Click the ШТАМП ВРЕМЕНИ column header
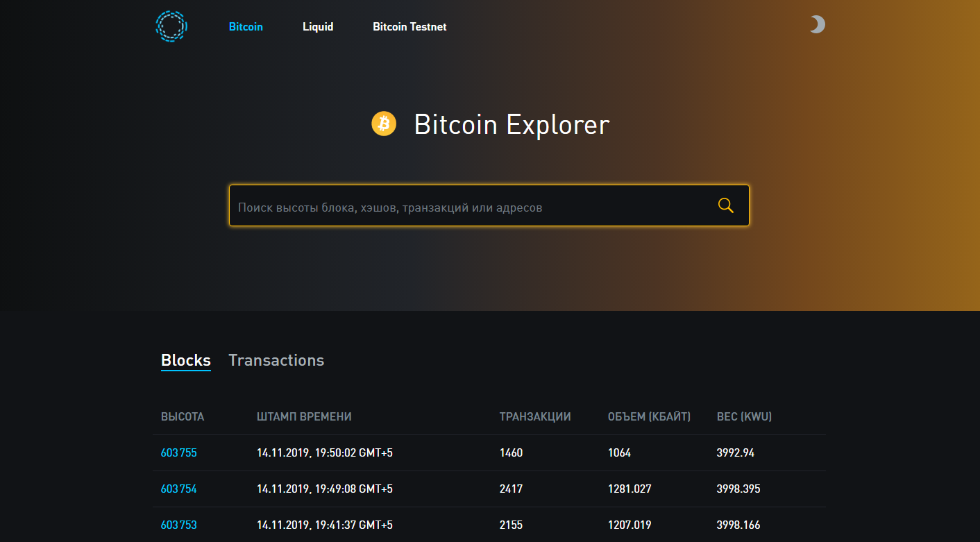This screenshot has height=542, width=980. click(x=304, y=416)
